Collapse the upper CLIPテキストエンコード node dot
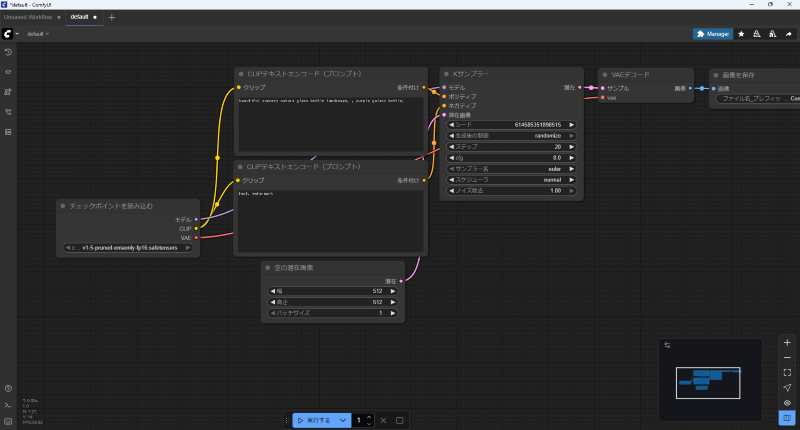The height and width of the screenshot is (430, 800). click(241, 74)
